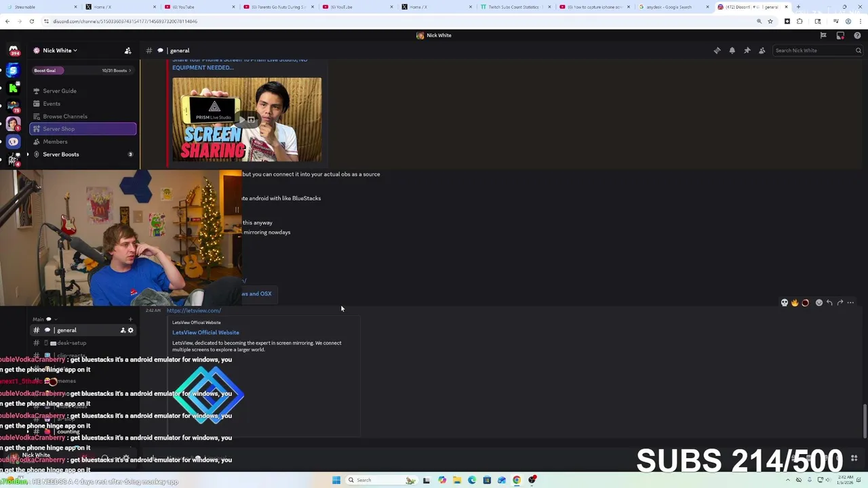Bookmark this page star icon

770,21
